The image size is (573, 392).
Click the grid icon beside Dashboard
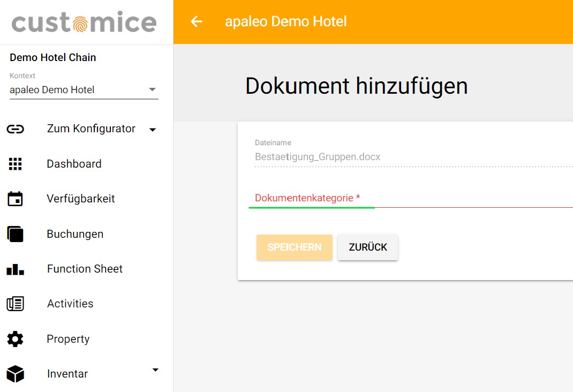tap(16, 164)
